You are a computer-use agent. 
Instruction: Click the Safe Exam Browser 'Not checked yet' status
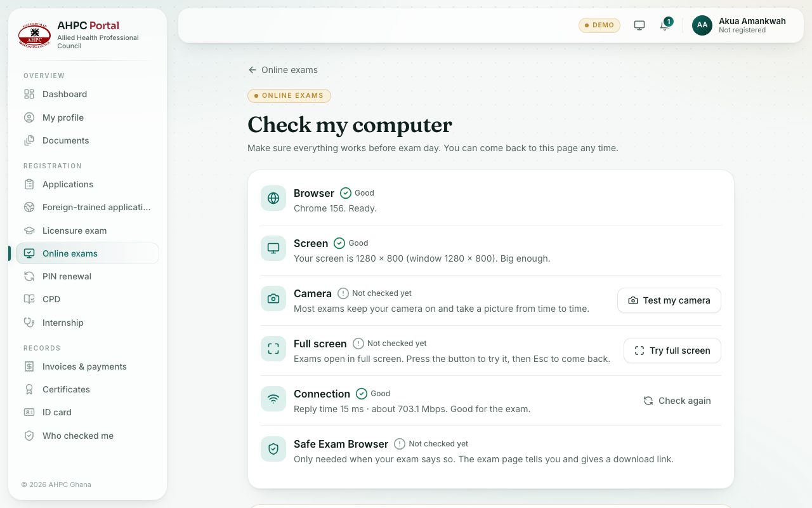tap(431, 444)
